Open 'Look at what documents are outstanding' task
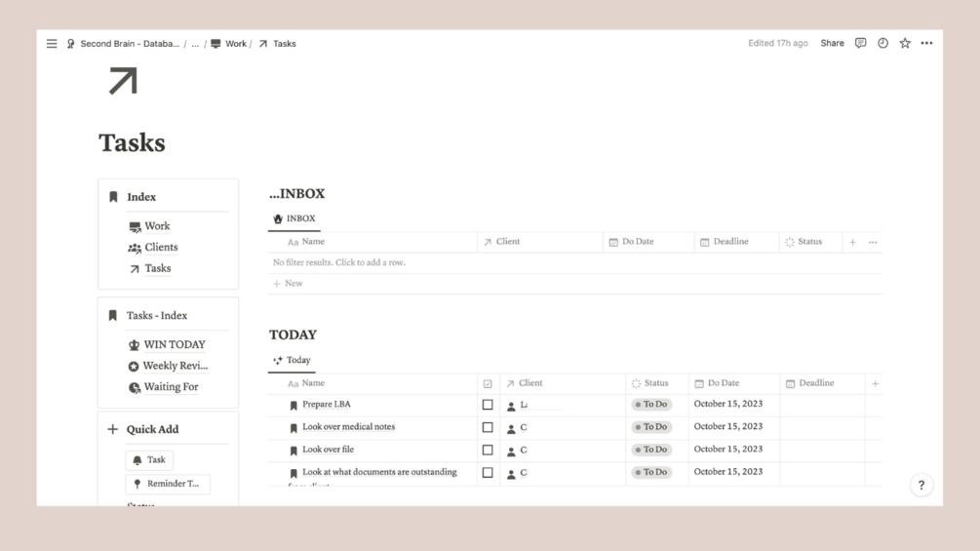The width and height of the screenshot is (980, 551). tap(379, 472)
